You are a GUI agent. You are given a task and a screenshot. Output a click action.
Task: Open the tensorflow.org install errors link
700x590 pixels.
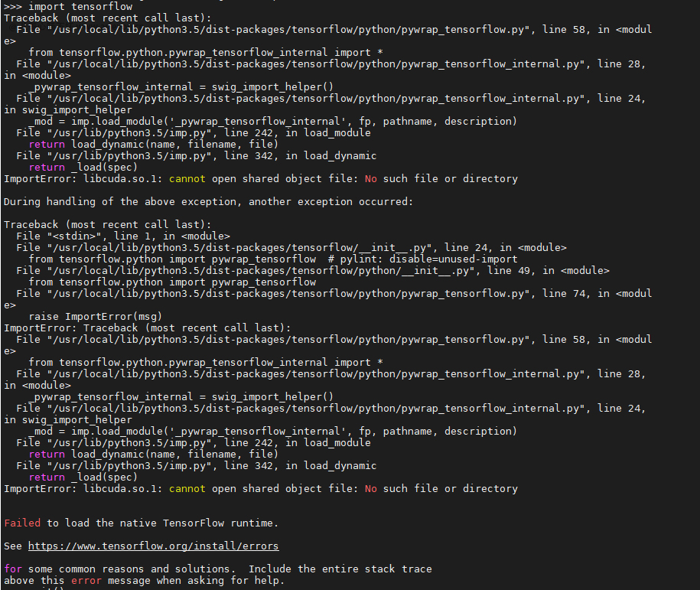point(153,546)
